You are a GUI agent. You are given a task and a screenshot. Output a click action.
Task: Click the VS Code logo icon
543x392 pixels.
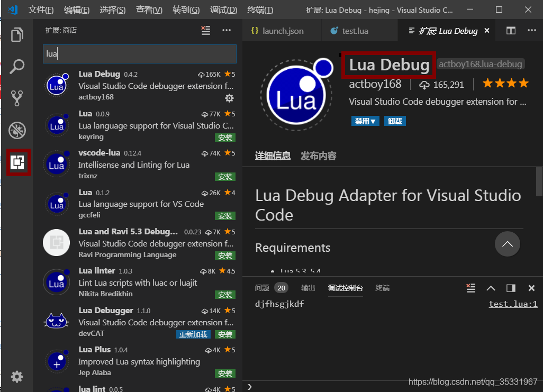pyautogui.click(x=13, y=10)
